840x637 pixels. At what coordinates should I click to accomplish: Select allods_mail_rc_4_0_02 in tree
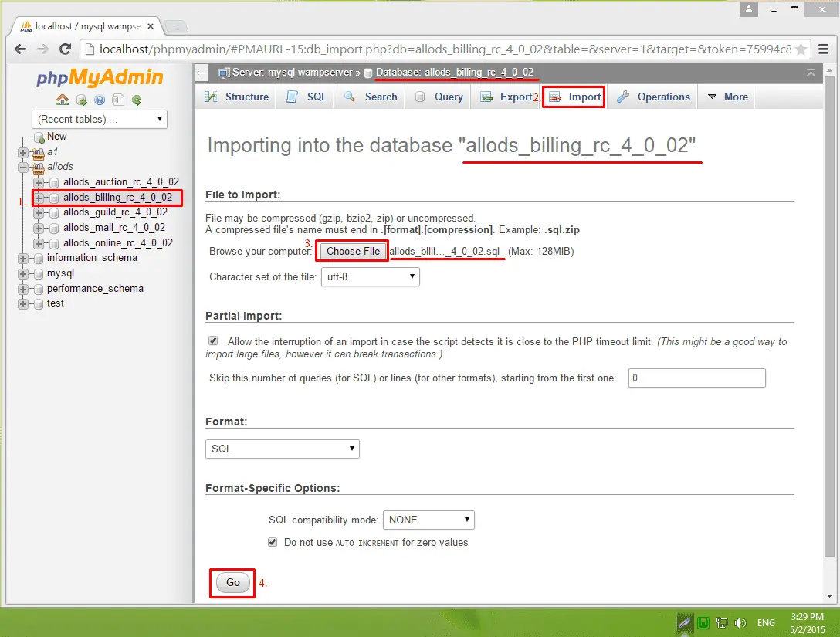point(114,228)
